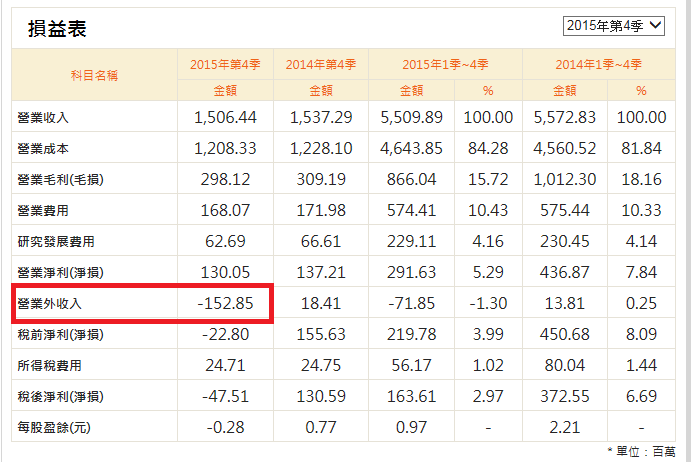Click the 2015年第4季 column header
Viewport: 691px width, 462px height.
click(225, 65)
